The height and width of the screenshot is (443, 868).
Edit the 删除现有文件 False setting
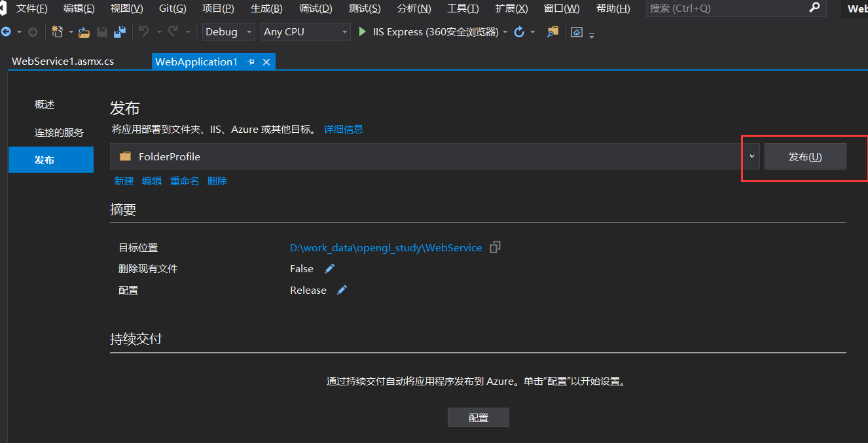[x=329, y=268]
